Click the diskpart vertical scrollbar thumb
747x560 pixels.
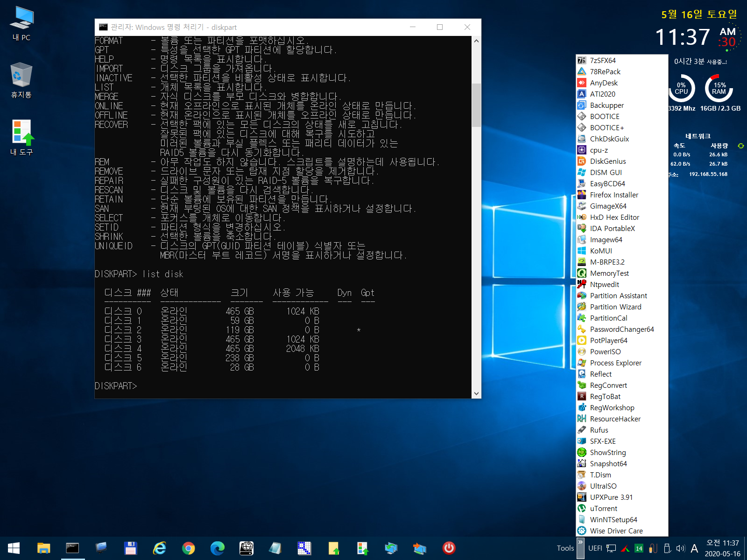click(476, 105)
